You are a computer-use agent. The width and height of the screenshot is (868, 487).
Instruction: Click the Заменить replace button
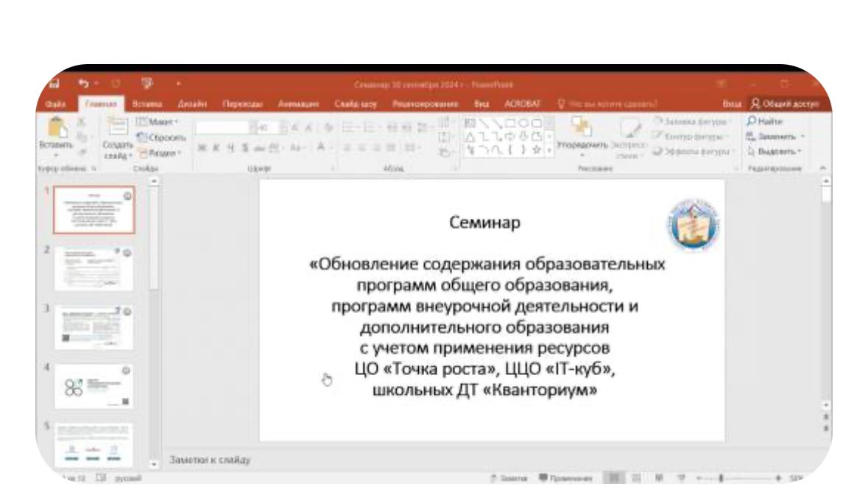tap(775, 136)
